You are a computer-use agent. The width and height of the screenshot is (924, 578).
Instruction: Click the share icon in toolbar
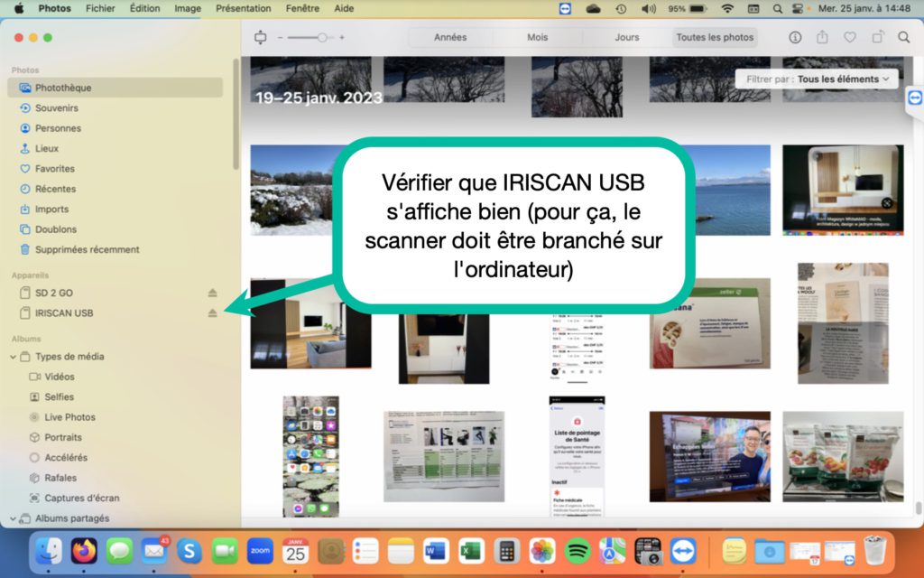click(x=822, y=37)
